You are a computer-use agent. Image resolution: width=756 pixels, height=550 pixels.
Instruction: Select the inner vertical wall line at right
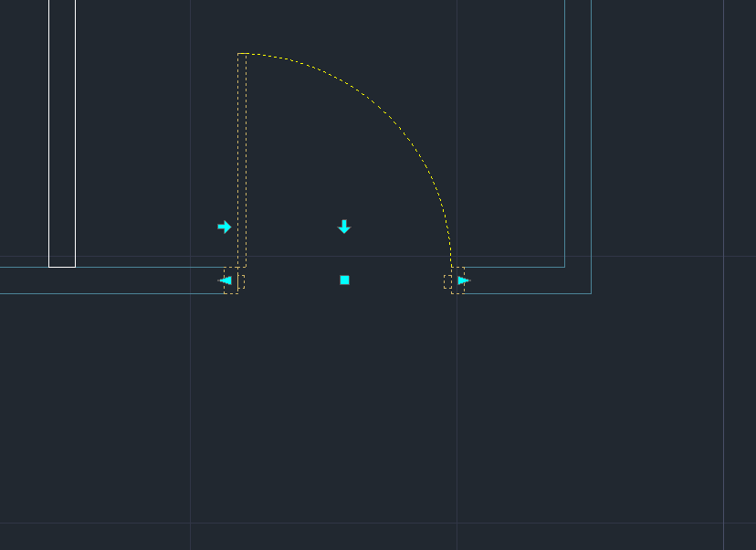tap(565, 137)
